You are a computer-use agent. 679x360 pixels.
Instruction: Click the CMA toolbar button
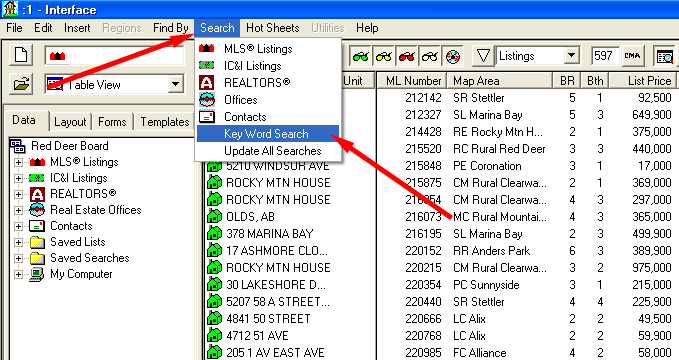point(633,56)
